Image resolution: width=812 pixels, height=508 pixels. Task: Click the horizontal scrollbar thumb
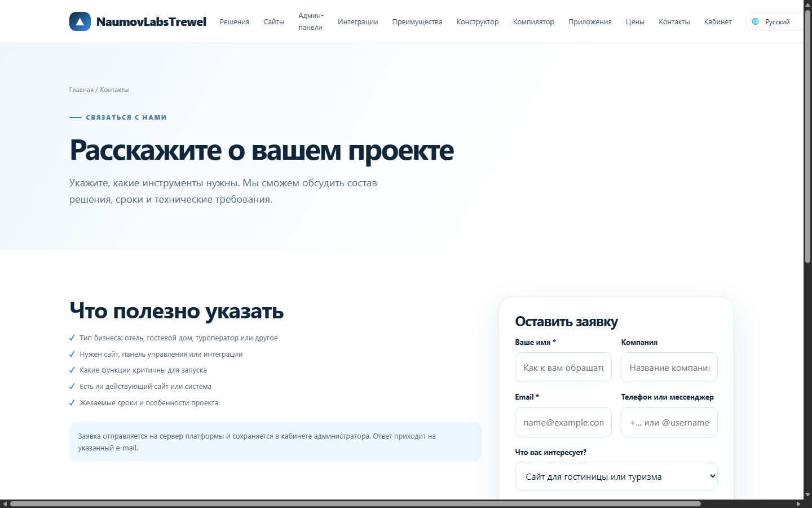355,503
